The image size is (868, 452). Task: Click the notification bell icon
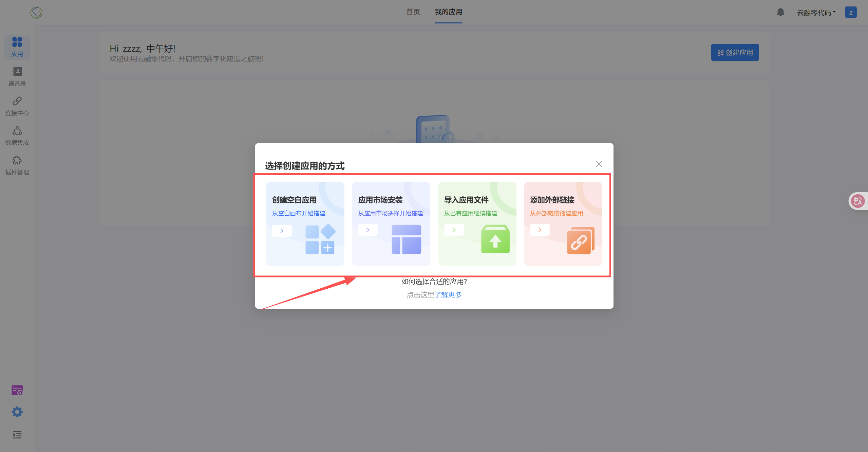780,13
